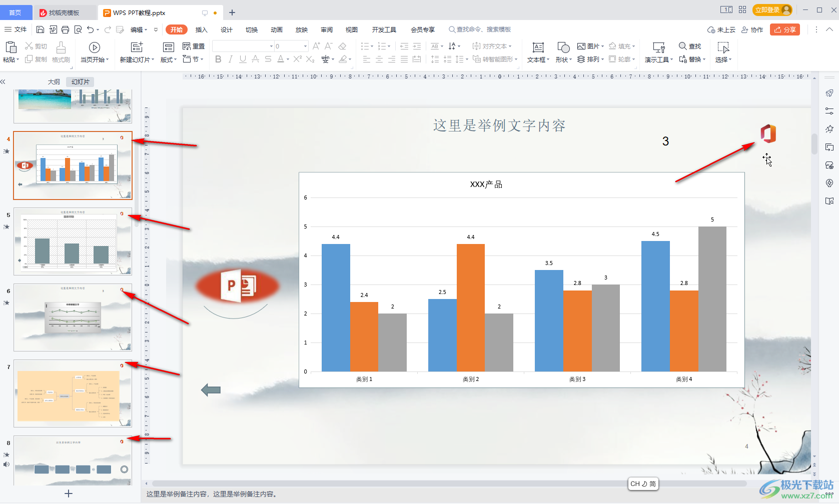Click the Undo arrow

[x=90, y=29]
